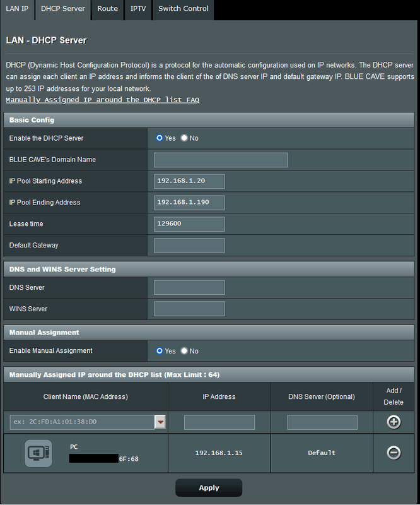Click the Client Name (MAC Address) column header
This screenshot has height=505, width=420.
pyautogui.click(x=86, y=397)
